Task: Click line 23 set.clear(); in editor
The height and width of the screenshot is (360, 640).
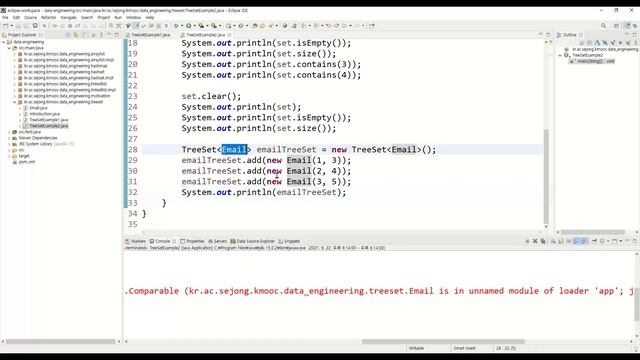Action: click(211, 96)
